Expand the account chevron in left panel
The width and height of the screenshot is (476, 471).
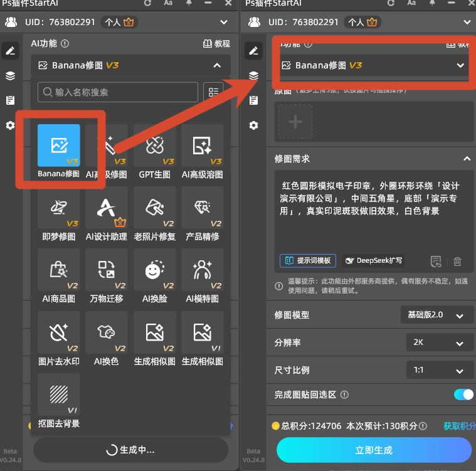coord(224,22)
